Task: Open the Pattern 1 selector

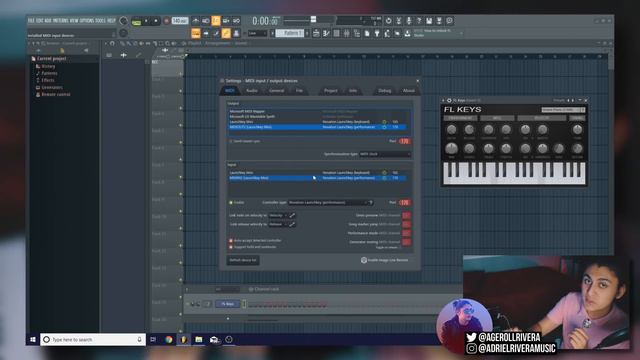Action: (x=290, y=33)
